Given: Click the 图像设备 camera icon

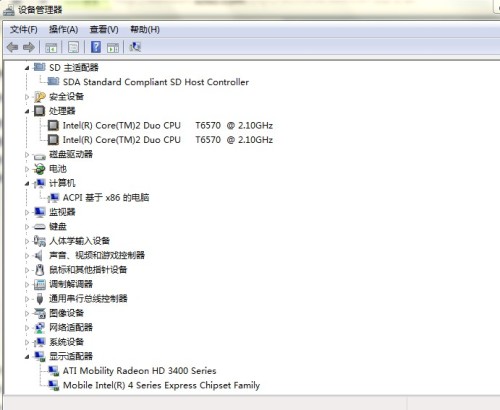Looking at the screenshot, I should (40, 313).
